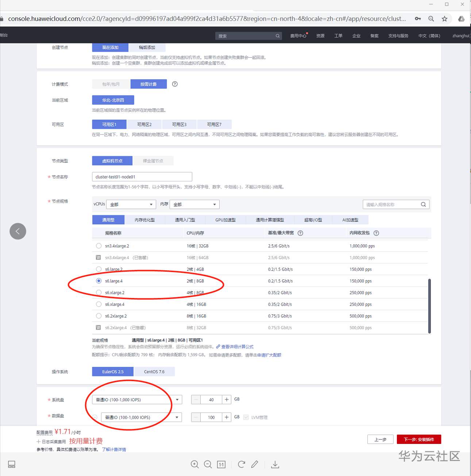Open 费用中心 in the top navigation
Screen dimensions: 471x476
(x=298, y=36)
